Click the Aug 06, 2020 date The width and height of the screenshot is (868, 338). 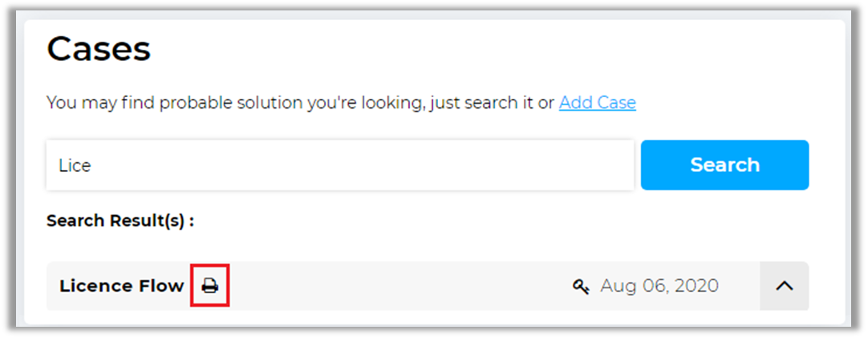[x=659, y=286]
